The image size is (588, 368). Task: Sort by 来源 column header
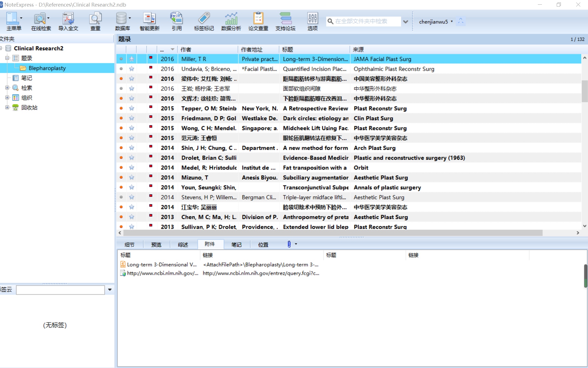[x=465, y=50]
